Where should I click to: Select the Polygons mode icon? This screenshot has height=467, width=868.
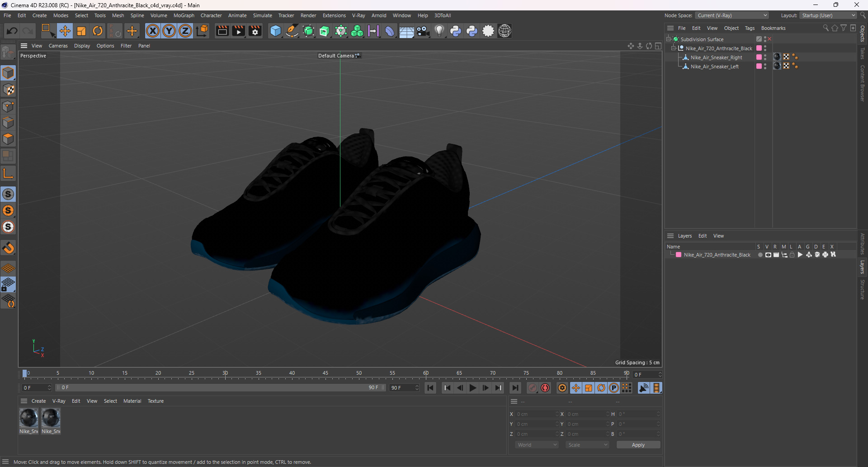8,139
